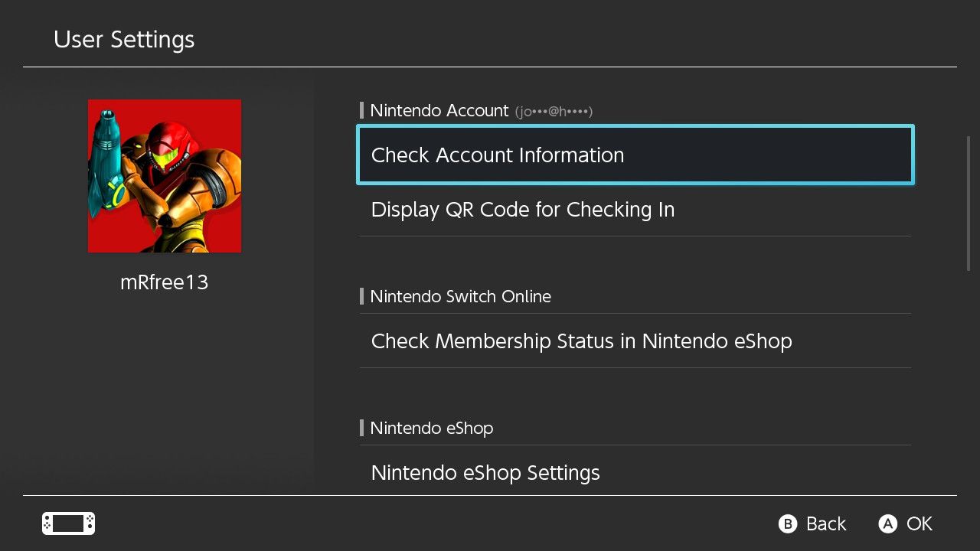The width and height of the screenshot is (980, 551).
Task: Click the Nintendo Account section header
Action: click(x=439, y=111)
